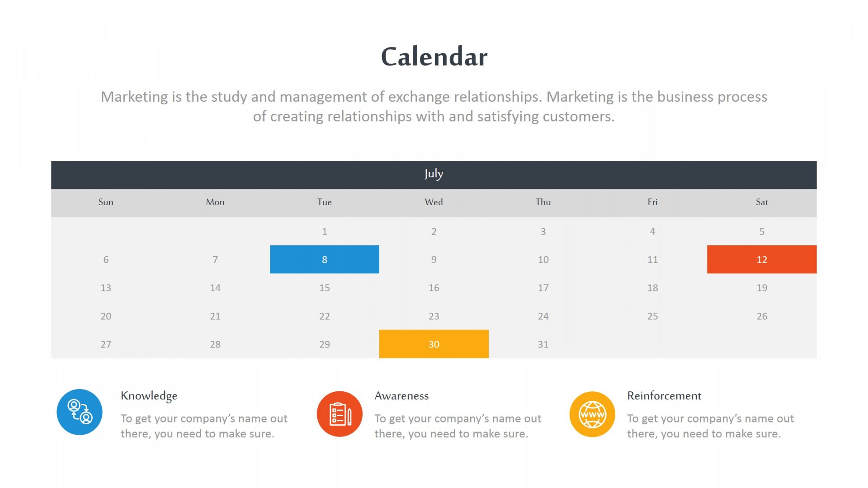Click the Wed weekday column header
Screen dimensions: 868x488
pos(434,202)
